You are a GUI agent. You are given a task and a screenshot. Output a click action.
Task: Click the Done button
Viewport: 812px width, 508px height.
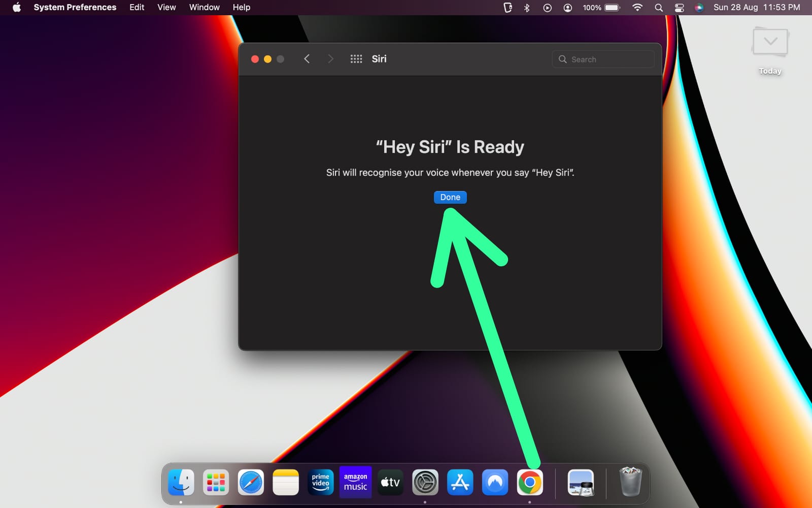pyautogui.click(x=450, y=197)
